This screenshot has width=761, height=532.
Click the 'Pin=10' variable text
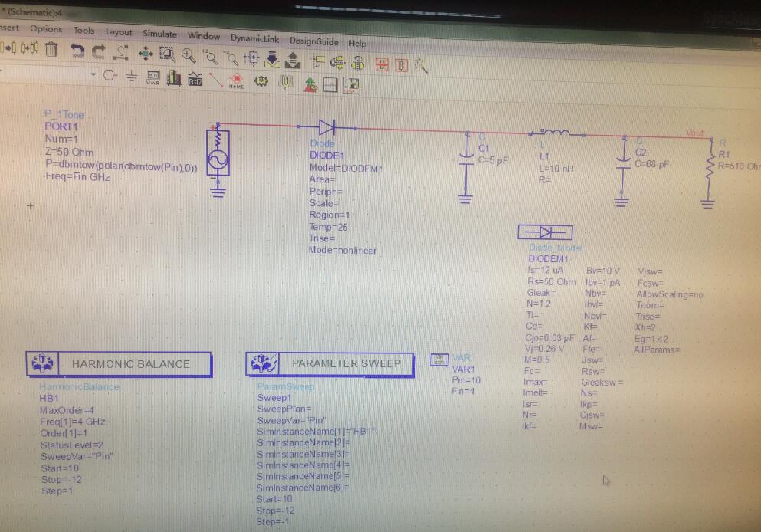466,380
